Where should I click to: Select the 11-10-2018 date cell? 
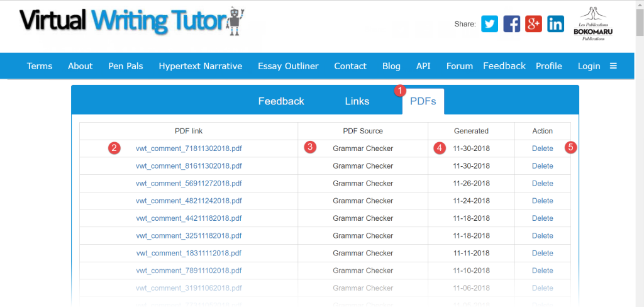[x=471, y=271]
